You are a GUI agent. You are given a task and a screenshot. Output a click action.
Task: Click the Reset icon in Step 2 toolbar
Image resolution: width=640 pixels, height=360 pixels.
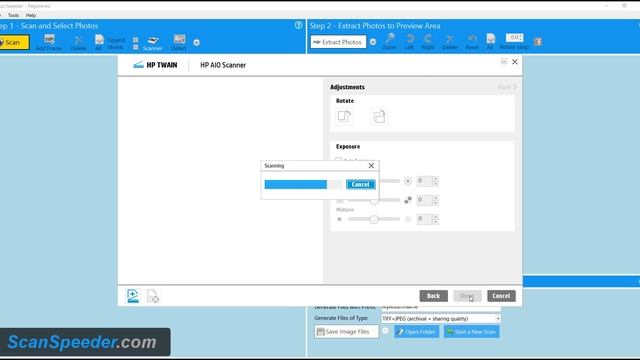[472, 42]
